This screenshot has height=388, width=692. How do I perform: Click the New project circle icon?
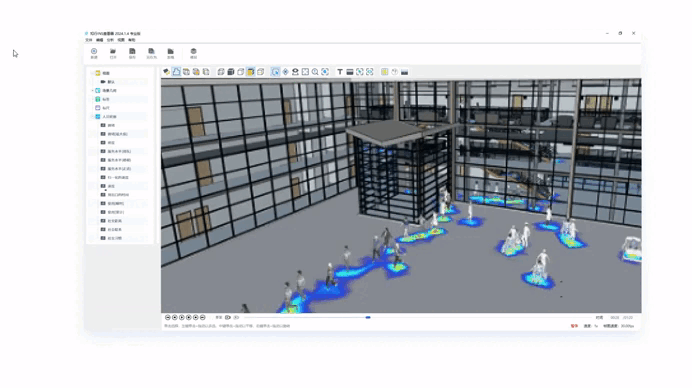(94, 51)
